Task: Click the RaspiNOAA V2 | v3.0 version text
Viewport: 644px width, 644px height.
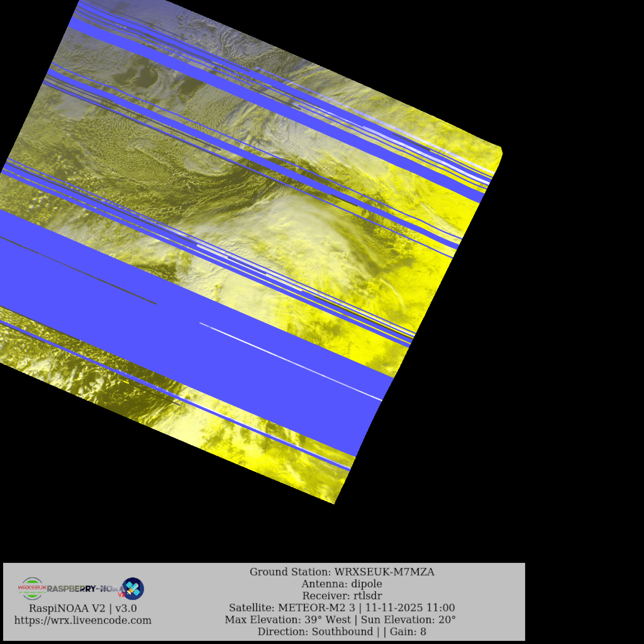Action: click(x=83, y=608)
